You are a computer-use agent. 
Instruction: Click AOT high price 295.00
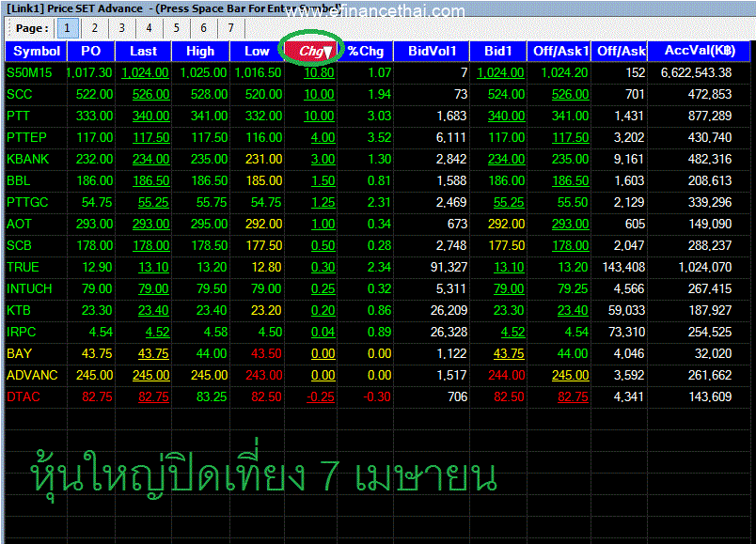point(209,224)
